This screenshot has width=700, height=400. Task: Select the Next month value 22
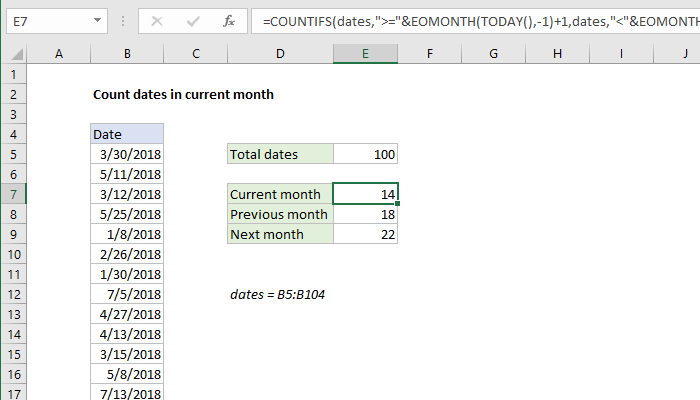click(x=365, y=234)
